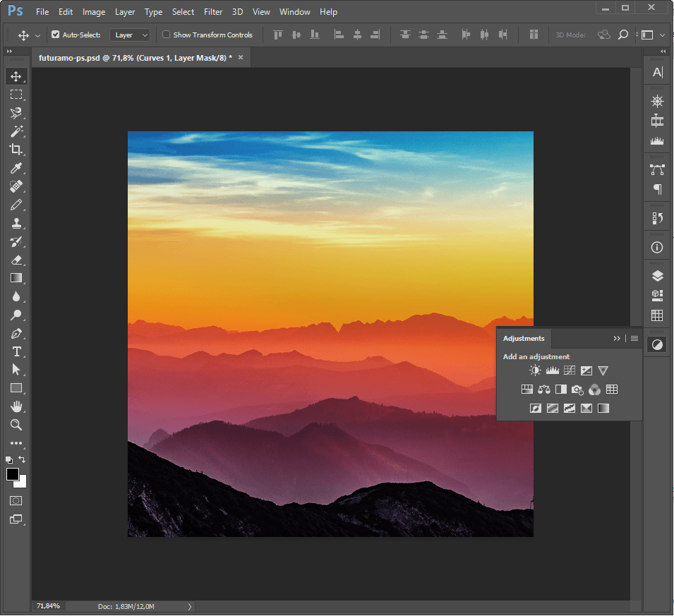The height and width of the screenshot is (616, 674).
Task: Choose the Horizontal Type tool
Action: tap(16, 351)
